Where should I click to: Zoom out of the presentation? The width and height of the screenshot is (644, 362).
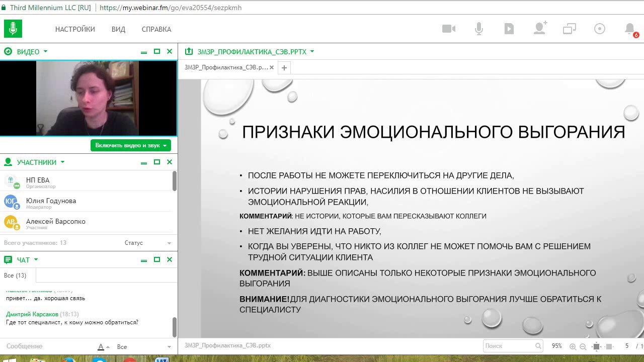(x=583, y=346)
